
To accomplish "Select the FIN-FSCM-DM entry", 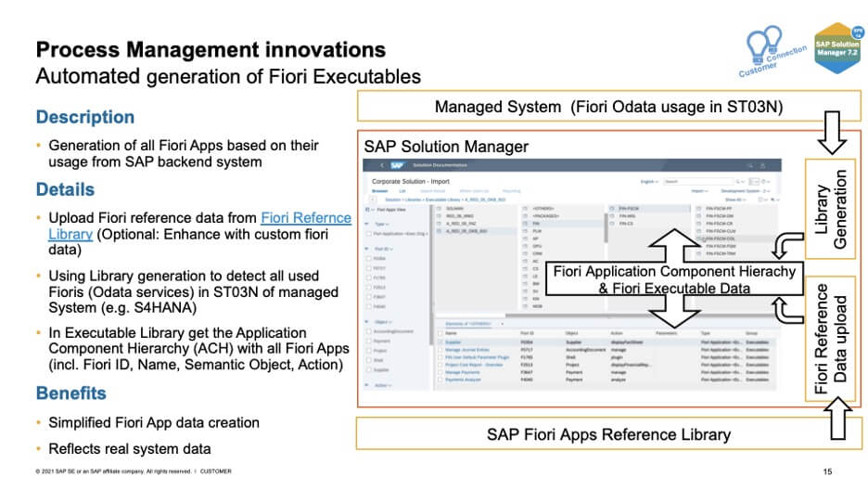I will [721, 216].
